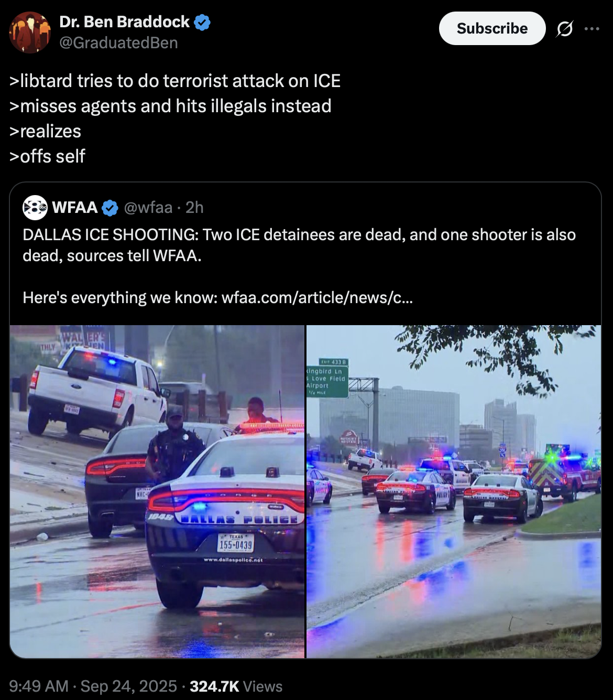
Task: Click the 324.7K Views count
Action: (x=236, y=686)
